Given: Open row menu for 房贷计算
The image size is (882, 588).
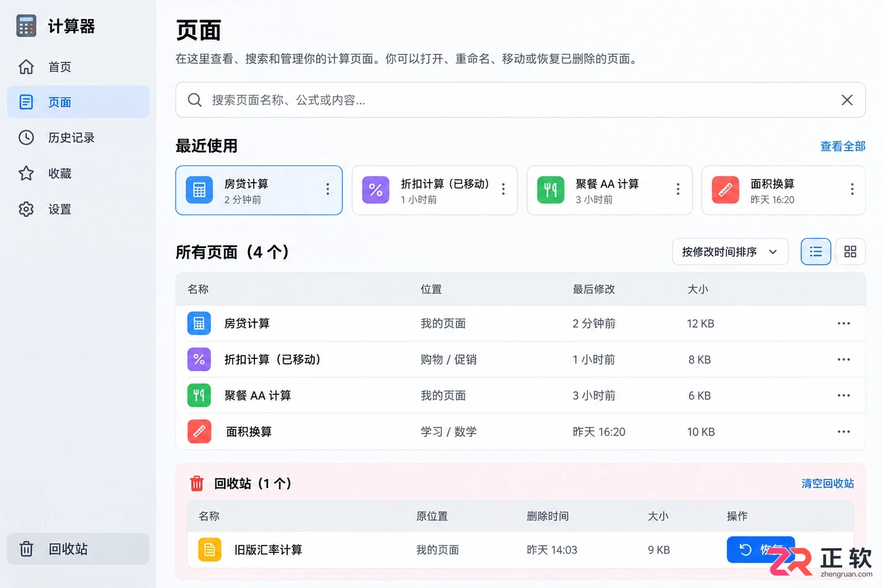Looking at the screenshot, I should coord(843,323).
